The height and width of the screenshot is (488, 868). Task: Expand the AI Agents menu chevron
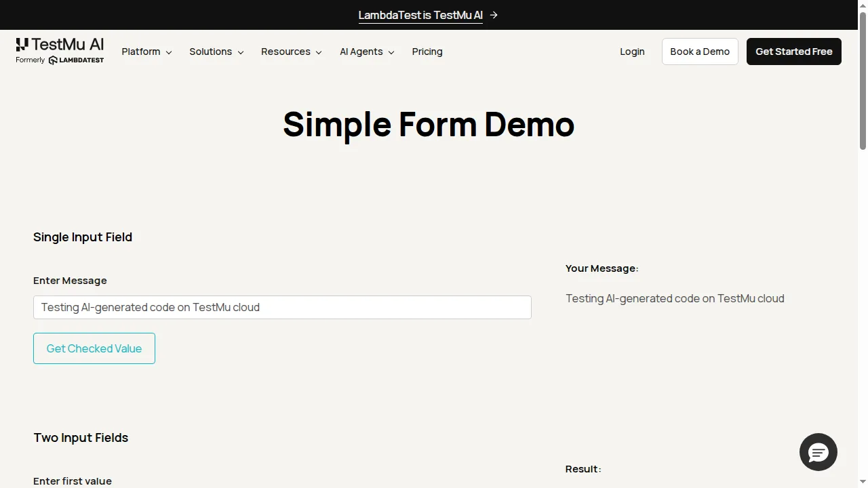tap(391, 52)
